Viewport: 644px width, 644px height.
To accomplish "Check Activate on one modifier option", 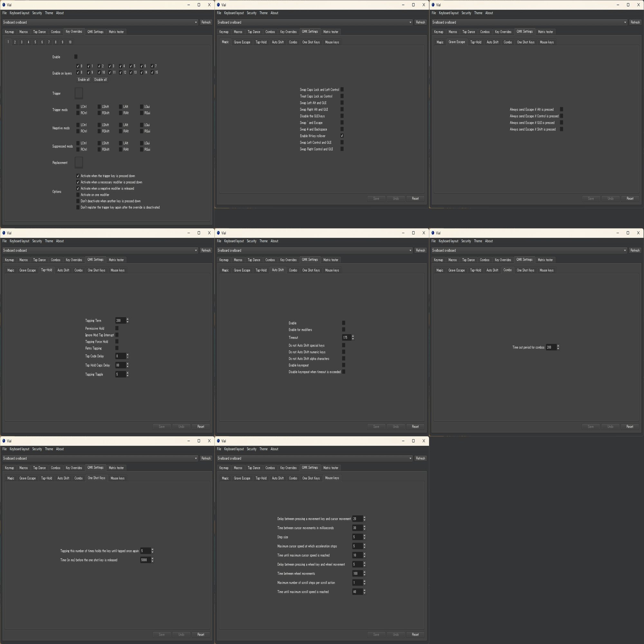I will (78, 195).
